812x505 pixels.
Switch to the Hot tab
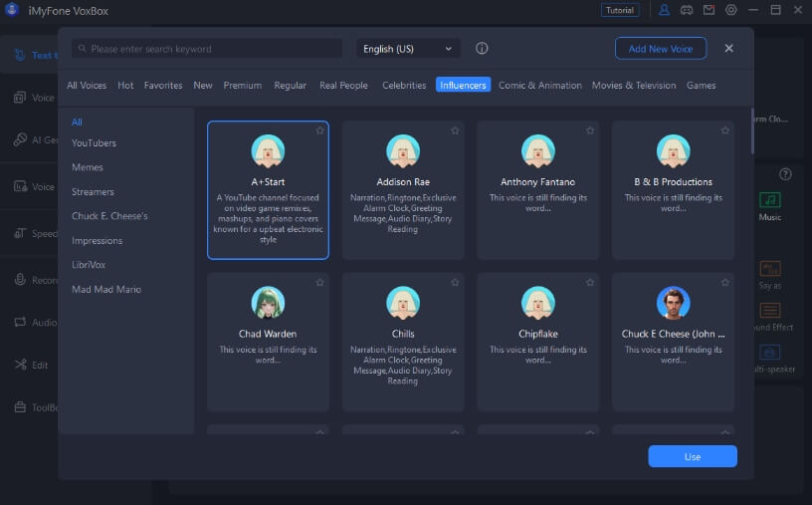click(125, 85)
